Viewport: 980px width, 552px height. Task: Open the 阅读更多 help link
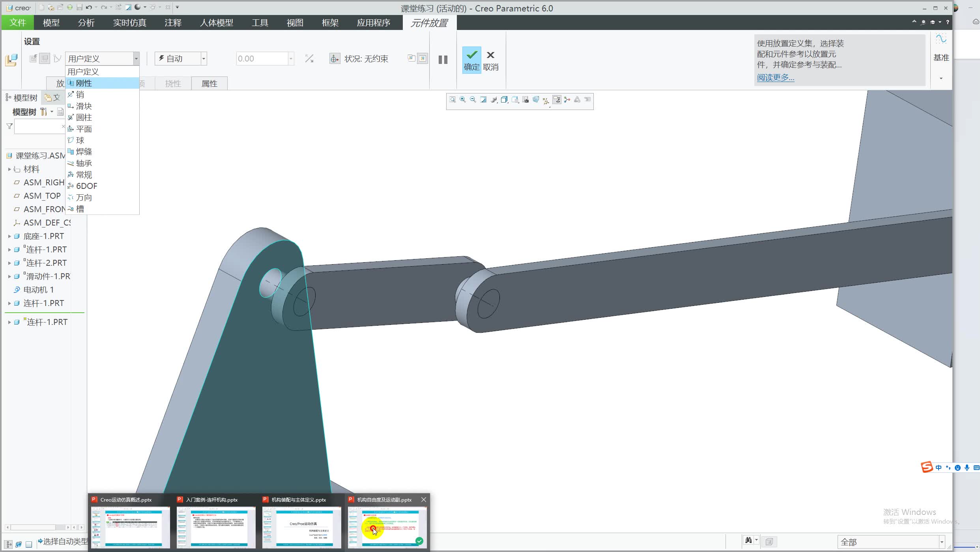click(775, 78)
